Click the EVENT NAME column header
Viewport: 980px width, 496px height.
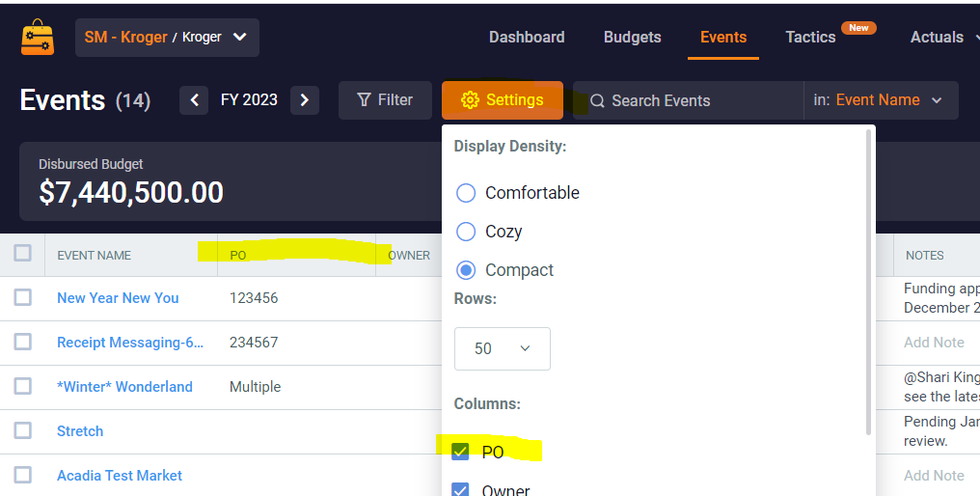tap(95, 255)
